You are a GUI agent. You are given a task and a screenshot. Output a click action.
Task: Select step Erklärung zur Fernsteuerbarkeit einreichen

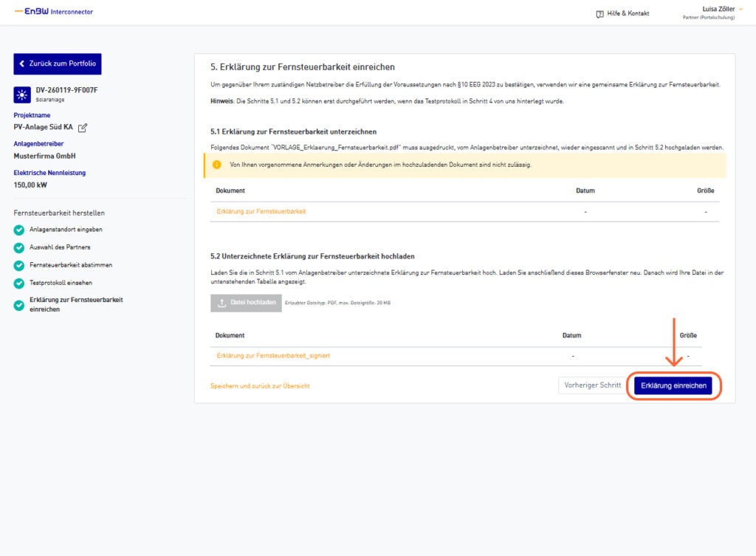click(x=75, y=304)
